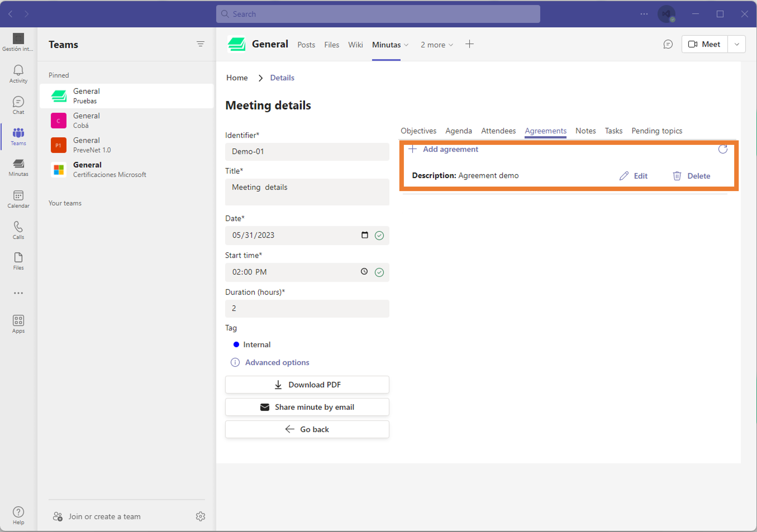Click the Go back button
The image size is (757, 532).
click(307, 429)
